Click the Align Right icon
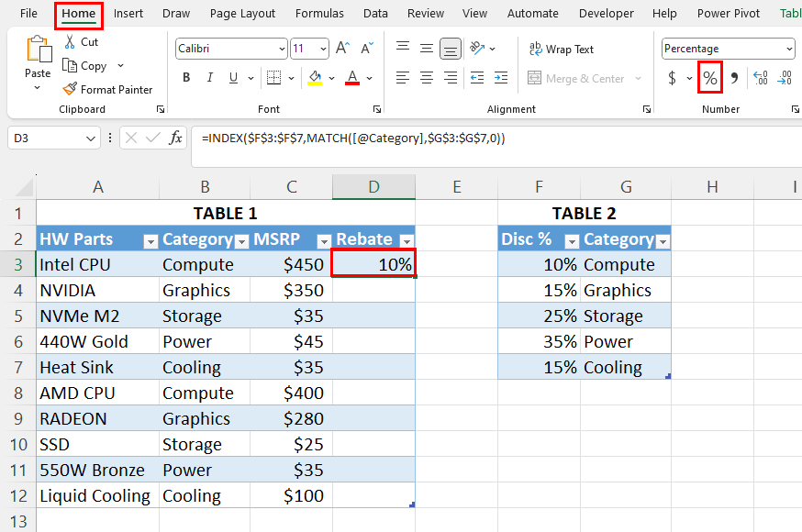Viewport: 802px width, 532px height. (x=451, y=78)
